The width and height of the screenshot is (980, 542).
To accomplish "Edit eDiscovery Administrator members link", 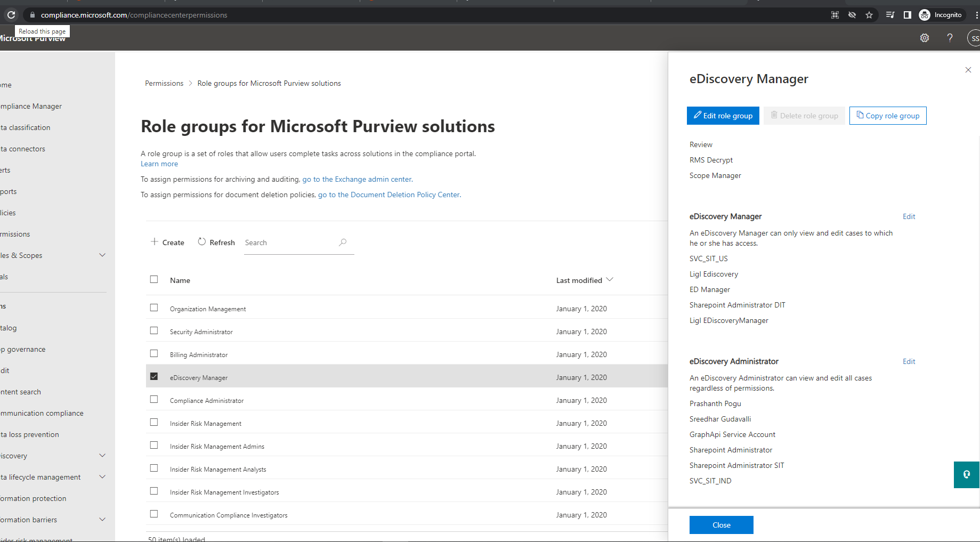I will 909,361.
